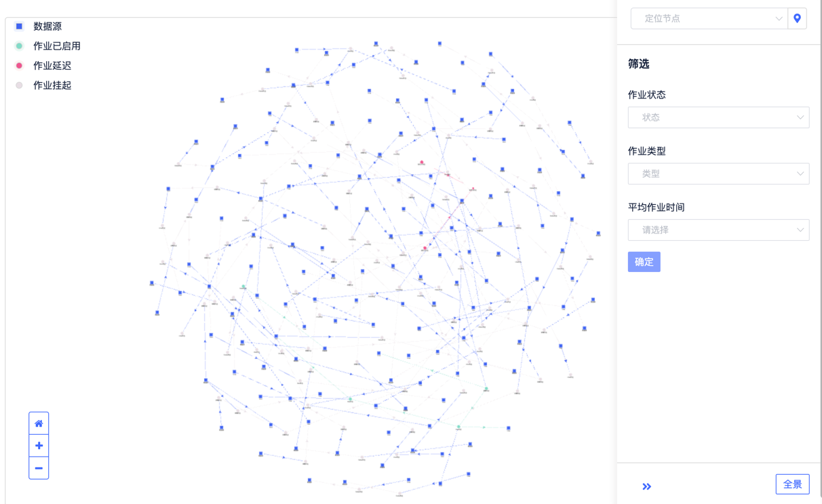Toggle 作业已启用 green legend item
822x504 pixels.
(x=19, y=46)
